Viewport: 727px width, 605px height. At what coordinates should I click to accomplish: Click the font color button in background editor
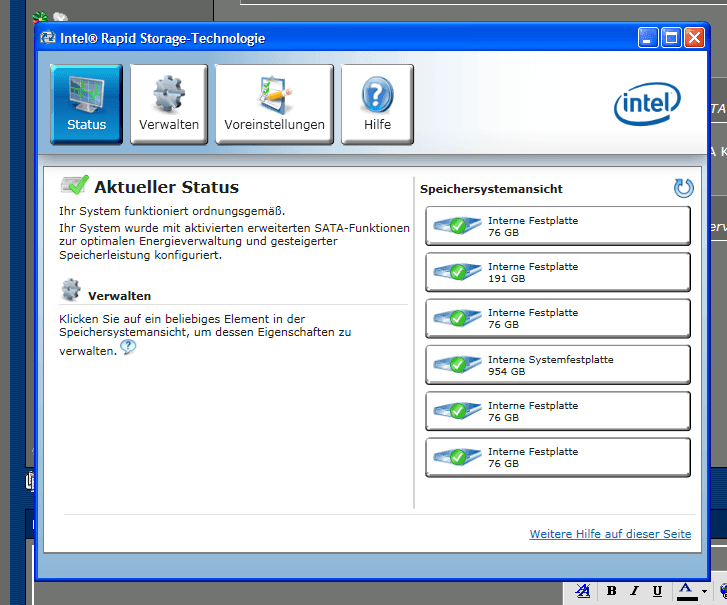point(686,592)
